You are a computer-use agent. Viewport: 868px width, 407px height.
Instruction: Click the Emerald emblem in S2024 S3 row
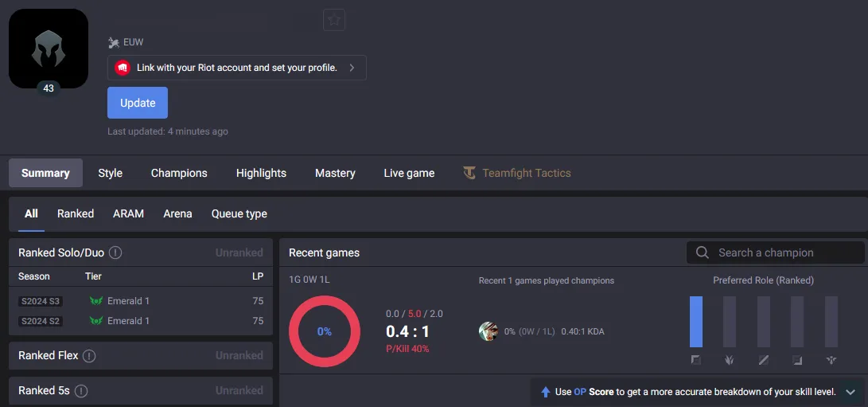tap(96, 301)
